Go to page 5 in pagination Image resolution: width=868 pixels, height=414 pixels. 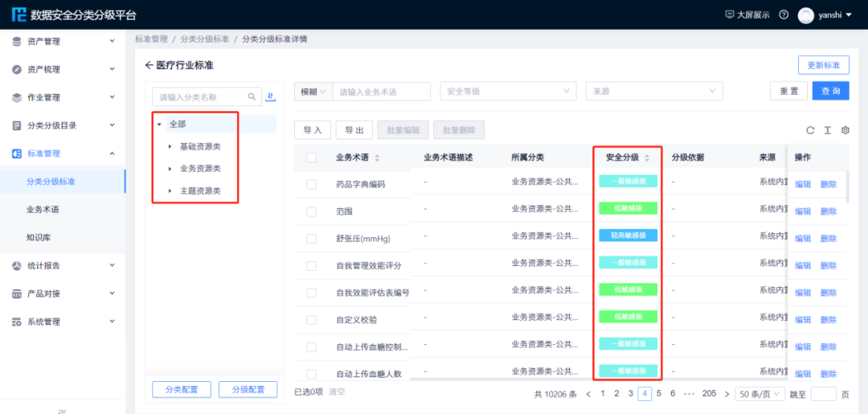(x=658, y=394)
